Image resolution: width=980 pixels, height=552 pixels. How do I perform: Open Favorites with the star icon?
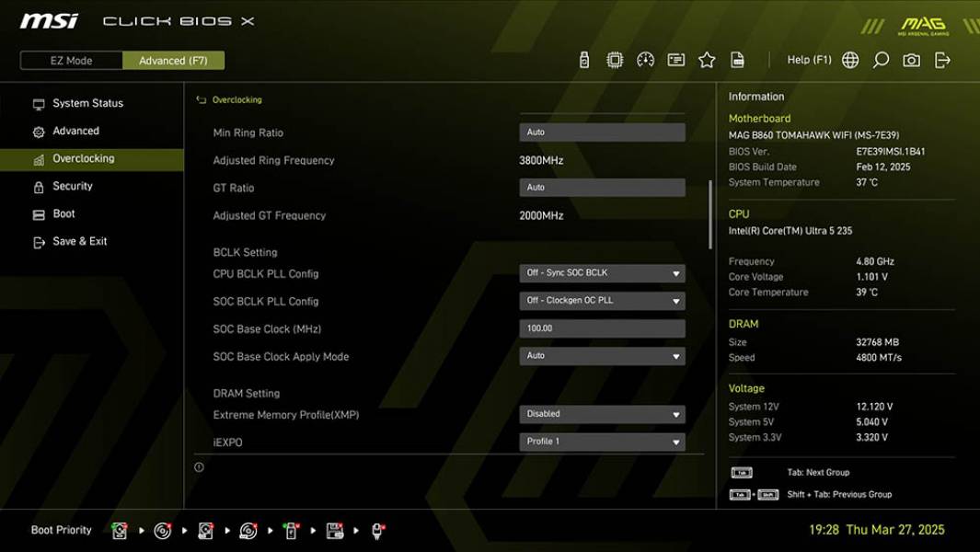click(707, 60)
